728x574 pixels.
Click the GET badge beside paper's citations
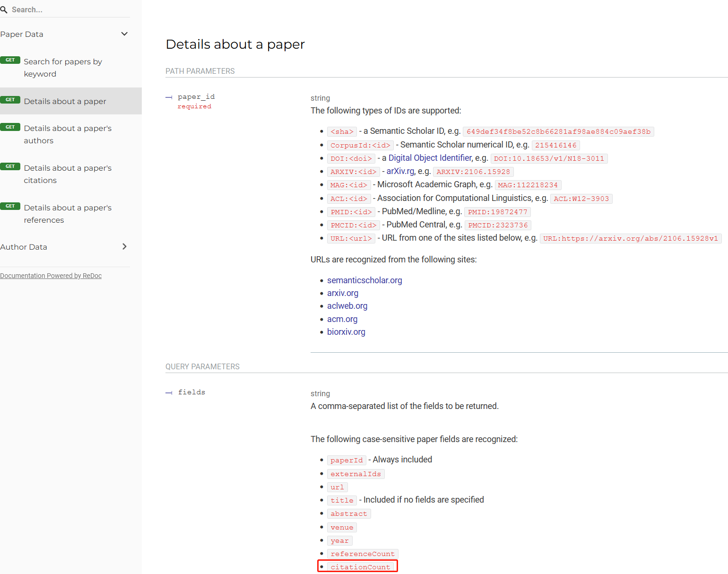(x=10, y=166)
